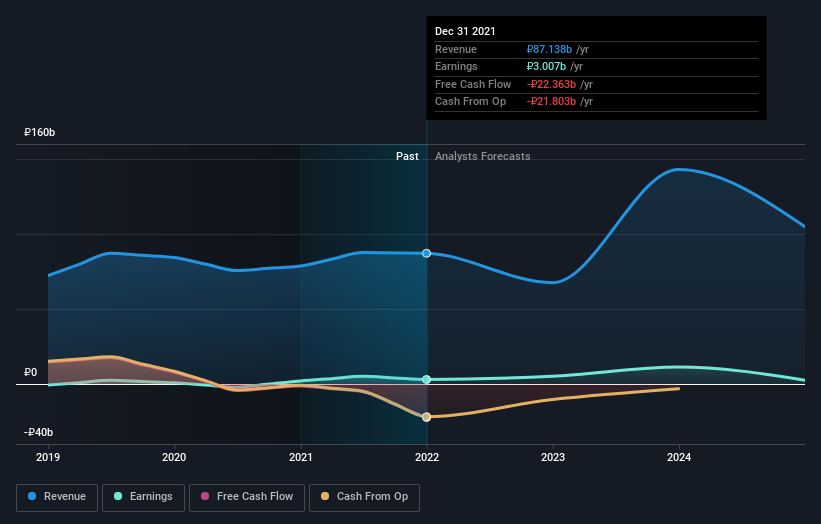
Task: Select the Earnings data point at 2022
Action: pyautogui.click(x=427, y=380)
